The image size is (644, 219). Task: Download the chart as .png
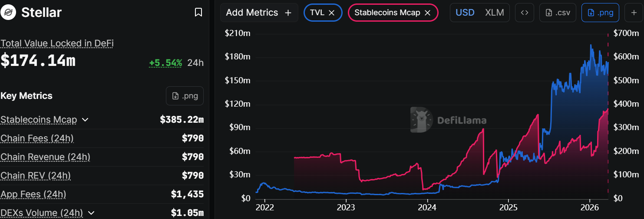coord(600,13)
